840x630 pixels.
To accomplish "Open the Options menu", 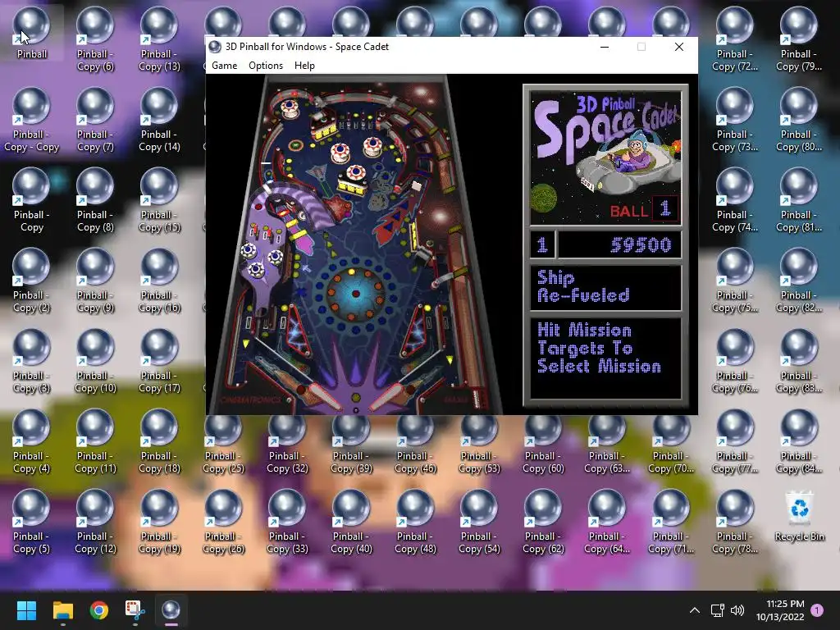I will pyautogui.click(x=266, y=66).
